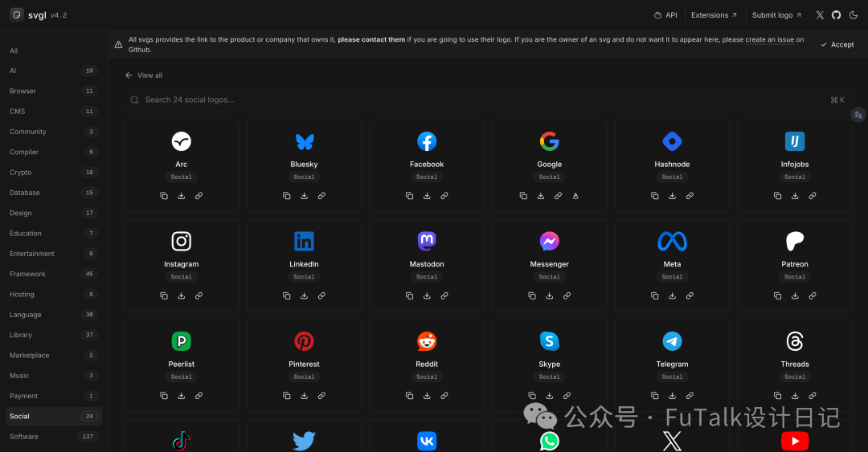Screen dimensions: 868x452
Task: Download the Messenger logo
Action: [550, 296]
